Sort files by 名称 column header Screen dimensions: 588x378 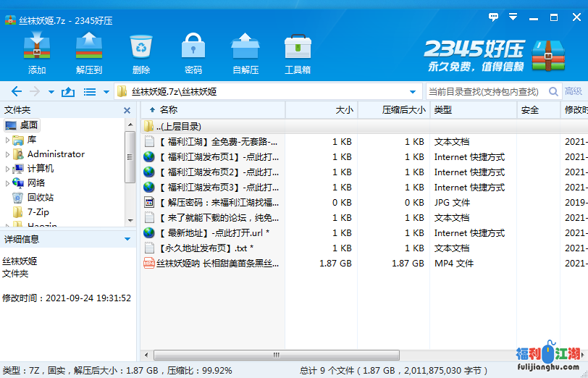point(169,110)
